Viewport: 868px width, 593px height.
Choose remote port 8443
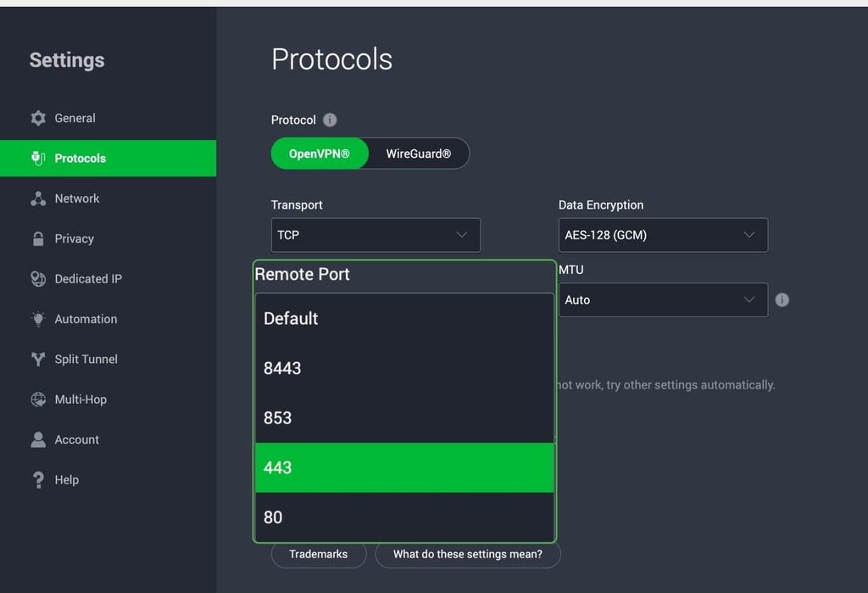point(404,368)
